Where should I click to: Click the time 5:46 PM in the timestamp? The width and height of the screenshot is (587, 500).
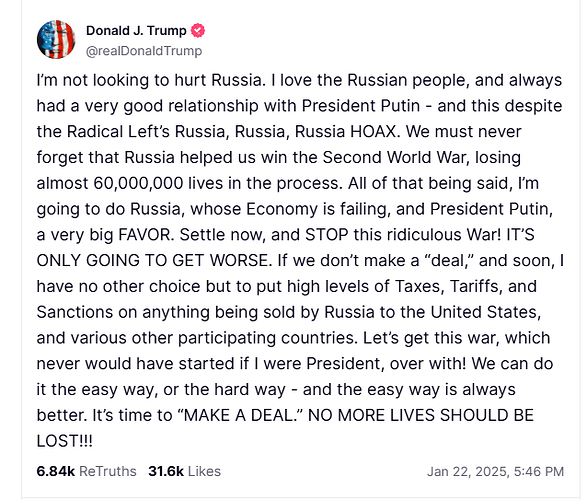(539, 472)
